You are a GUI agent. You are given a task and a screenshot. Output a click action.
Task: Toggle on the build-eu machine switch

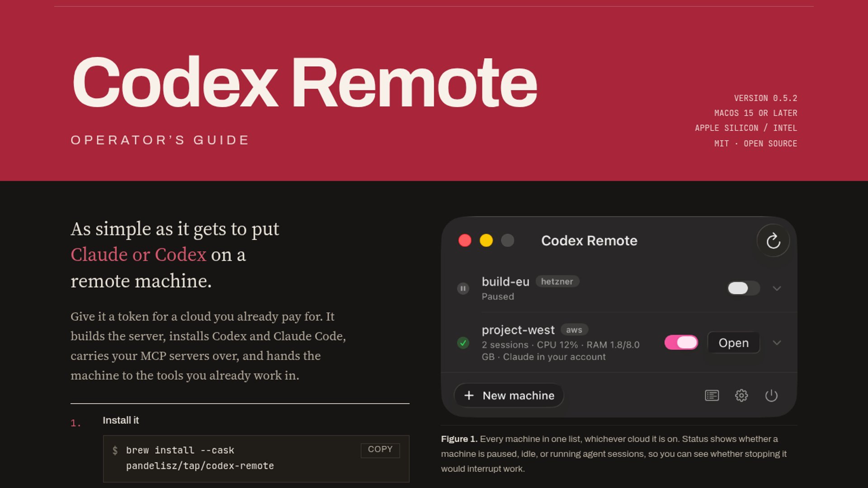[743, 288]
